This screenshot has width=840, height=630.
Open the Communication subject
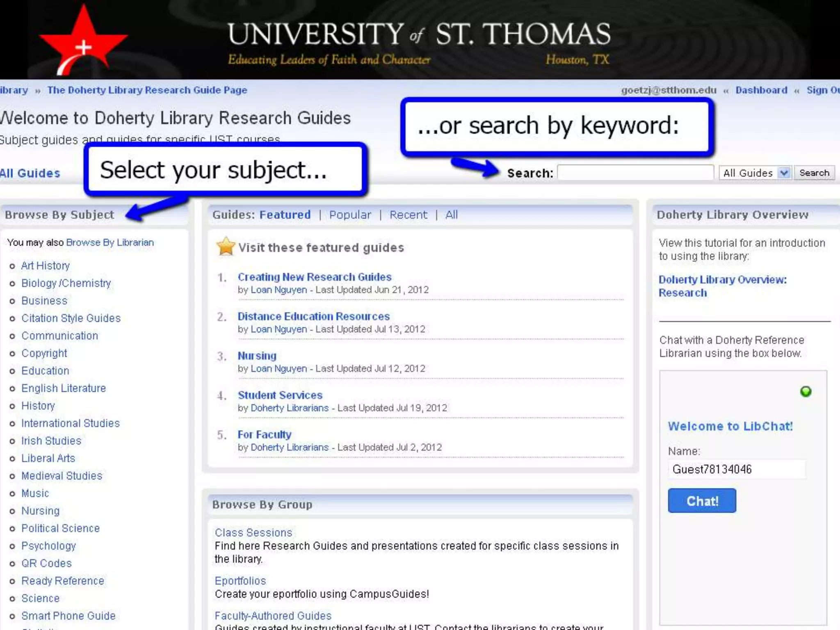[60, 336]
